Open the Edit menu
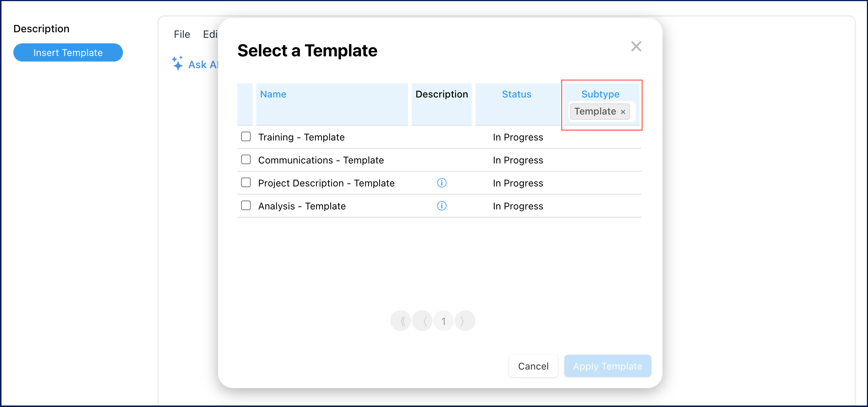Screen dimensions: 868x407 click(x=211, y=34)
